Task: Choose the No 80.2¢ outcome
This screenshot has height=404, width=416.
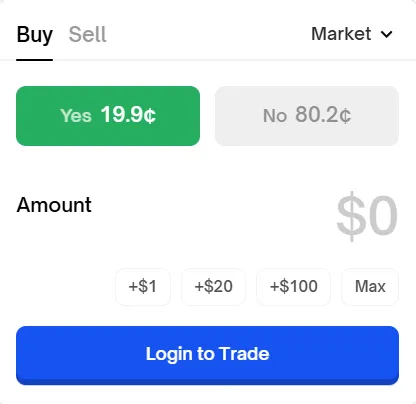Action: click(307, 116)
